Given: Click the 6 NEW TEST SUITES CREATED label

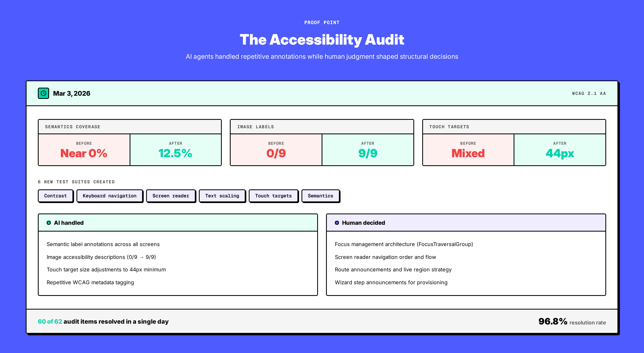Looking at the screenshot, I should [x=76, y=182].
